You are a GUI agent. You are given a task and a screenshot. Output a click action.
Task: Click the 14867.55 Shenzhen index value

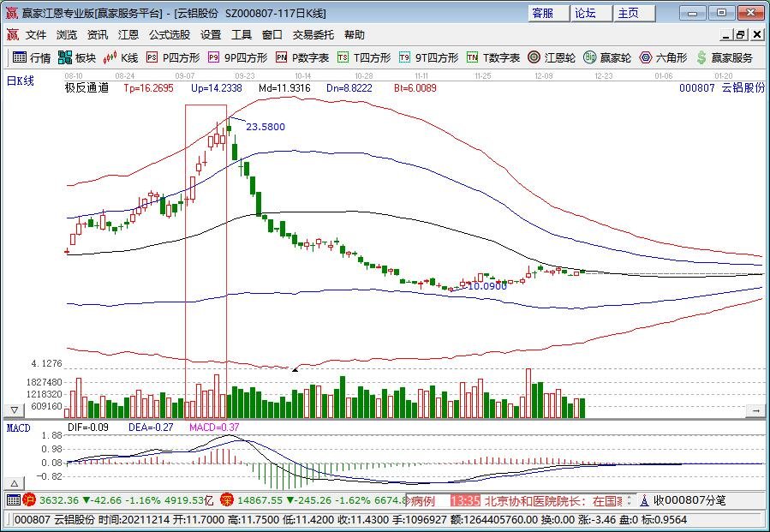pyautogui.click(x=260, y=500)
